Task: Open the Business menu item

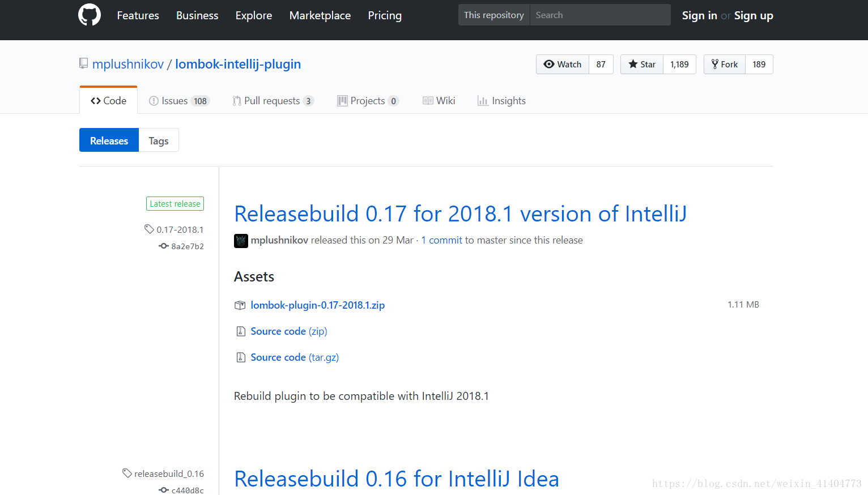Action: (x=197, y=15)
